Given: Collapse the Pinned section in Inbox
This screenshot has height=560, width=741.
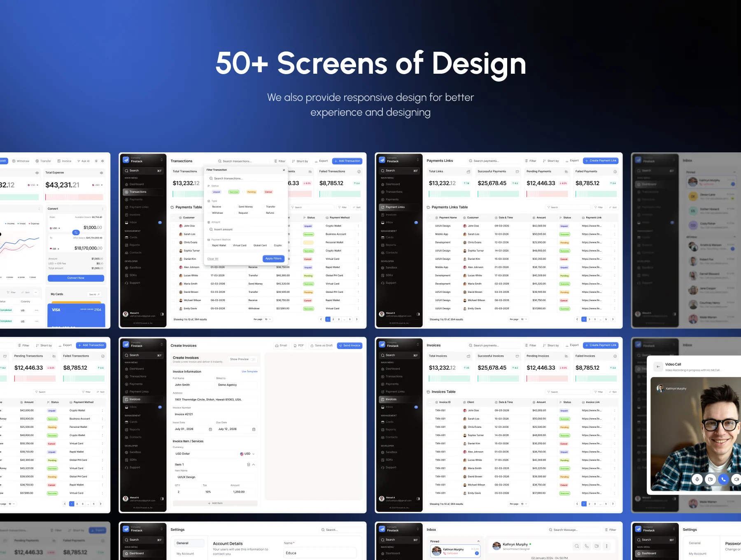Looking at the screenshot, I should [x=478, y=541].
